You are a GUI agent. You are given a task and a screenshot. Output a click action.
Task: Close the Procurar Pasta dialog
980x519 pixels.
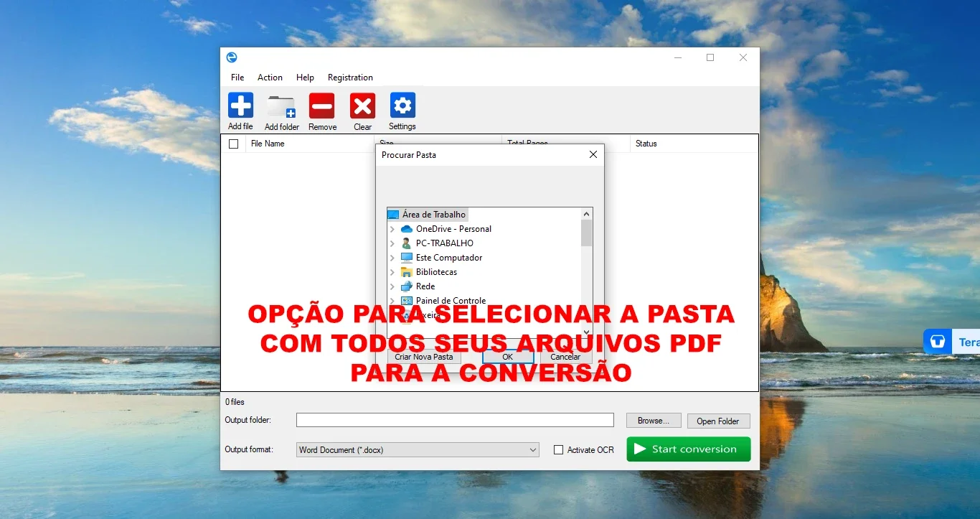point(593,154)
